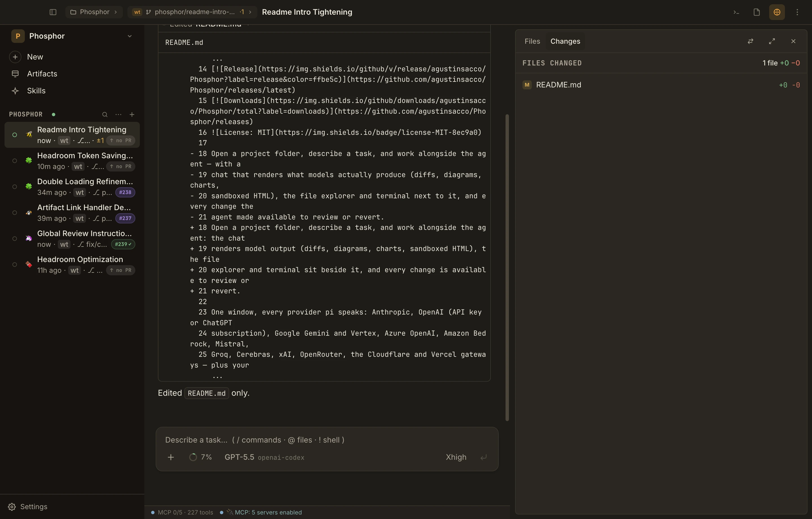Toggle the left sidebar panel icon
The image size is (812, 519).
click(x=53, y=12)
